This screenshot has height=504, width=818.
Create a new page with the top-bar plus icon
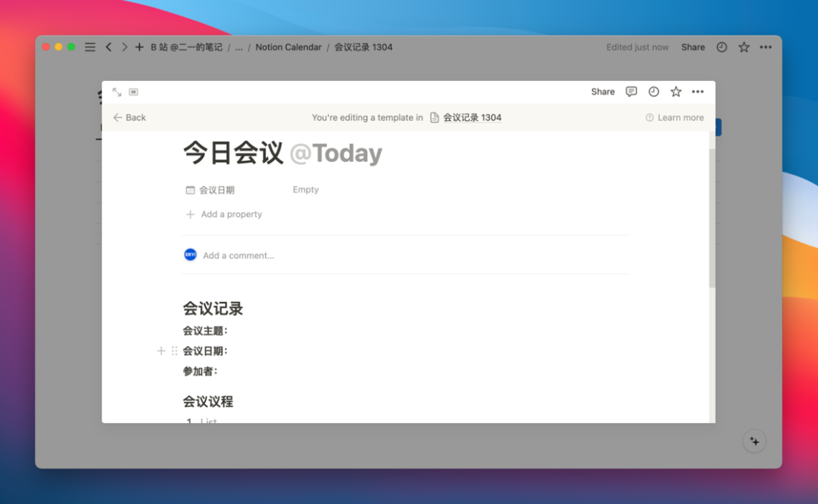tap(139, 47)
